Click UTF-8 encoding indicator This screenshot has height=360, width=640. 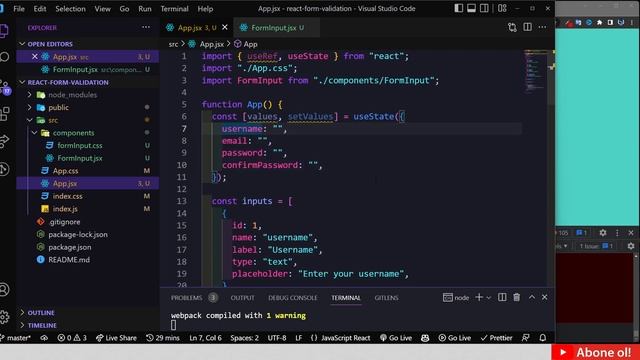click(x=277, y=338)
